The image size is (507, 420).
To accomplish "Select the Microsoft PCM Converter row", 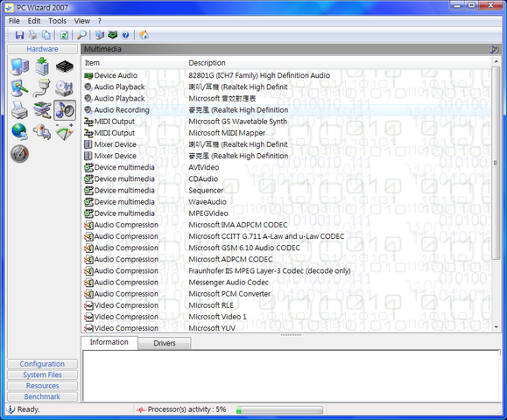I will 286,294.
